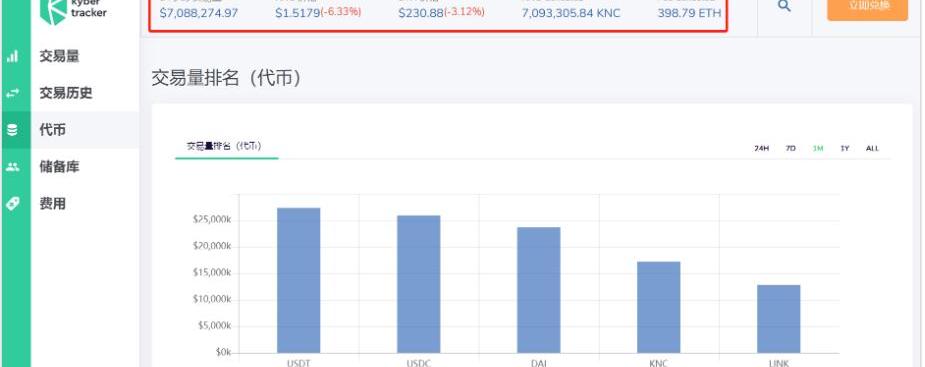
Task: Select the 1M time range
Action: tap(818, 148)
